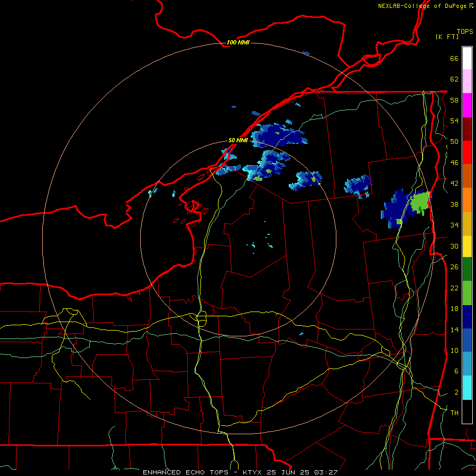Click the navy blue legend swatch

tap(467, 317)
